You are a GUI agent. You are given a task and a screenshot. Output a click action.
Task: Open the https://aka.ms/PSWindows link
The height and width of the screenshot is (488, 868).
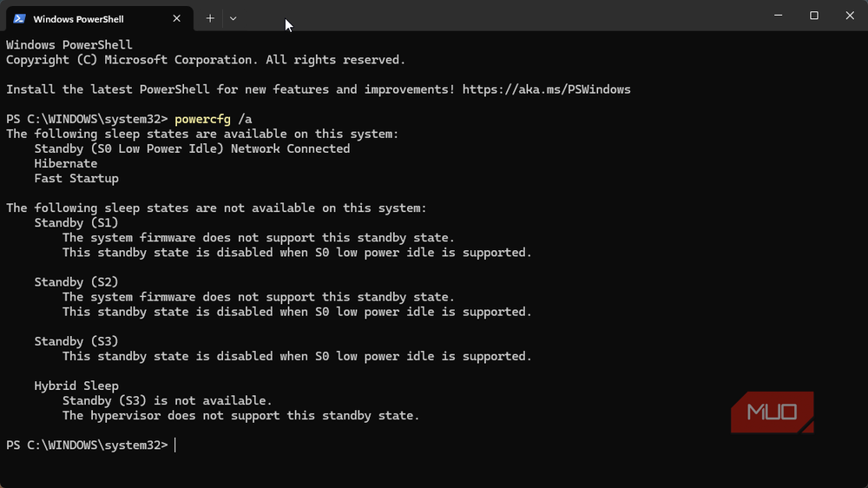coord(546,89)
